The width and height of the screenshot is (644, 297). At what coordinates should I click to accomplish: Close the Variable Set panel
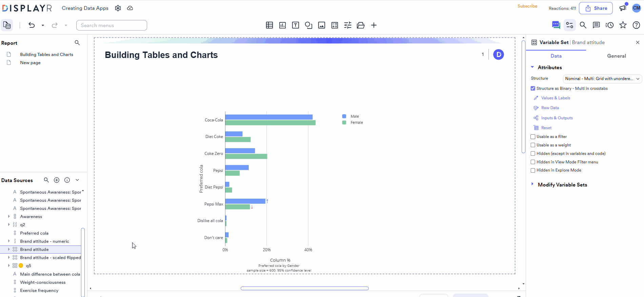click(x=638, y=42)
